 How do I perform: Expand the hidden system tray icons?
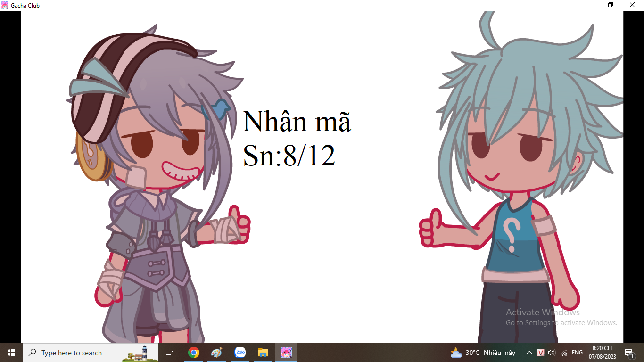click(x=529, y=353)
